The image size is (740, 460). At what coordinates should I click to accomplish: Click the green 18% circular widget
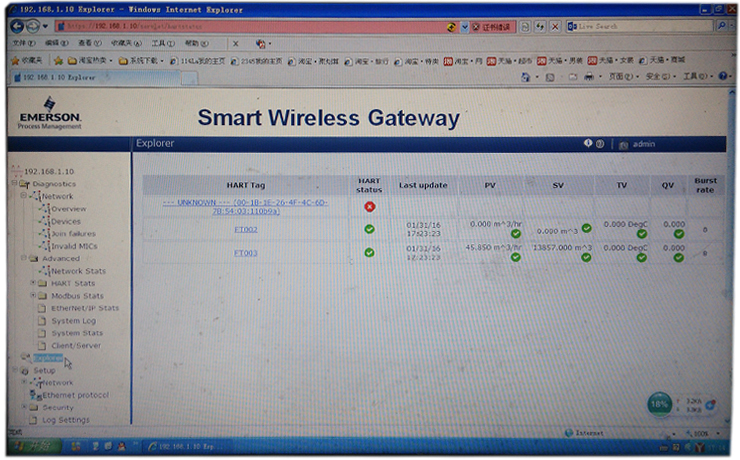point(659,405)
